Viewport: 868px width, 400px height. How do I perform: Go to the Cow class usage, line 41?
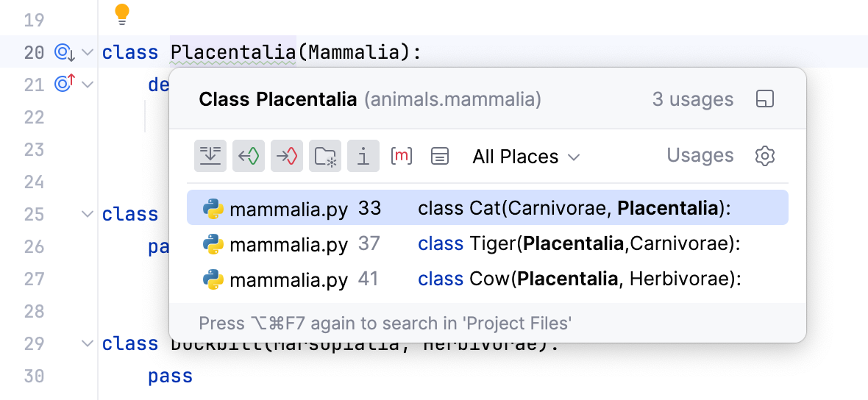click(x=487, y=279)
